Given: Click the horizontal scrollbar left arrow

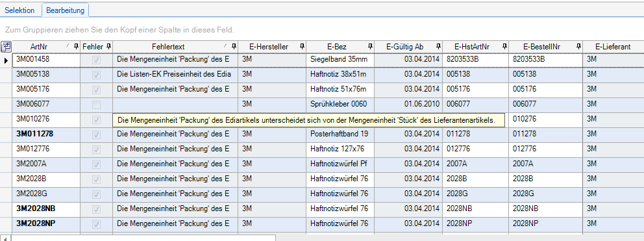Looking at the screenshot, I should click(5, 238).
